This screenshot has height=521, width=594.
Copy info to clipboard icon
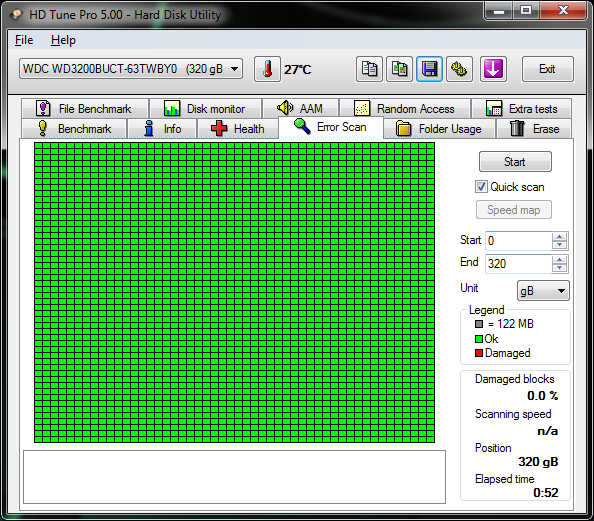369,69
